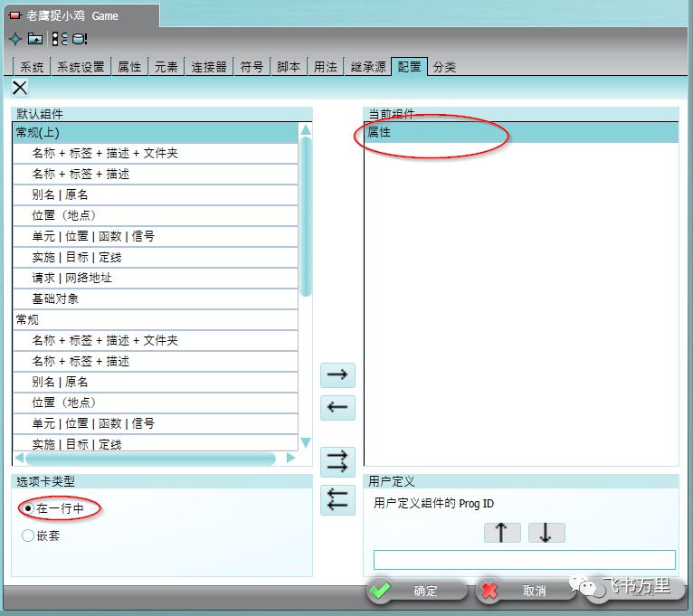Open the 系统 tab
Viewport: 693px width, 616px height.
click(x=32, y=67)
